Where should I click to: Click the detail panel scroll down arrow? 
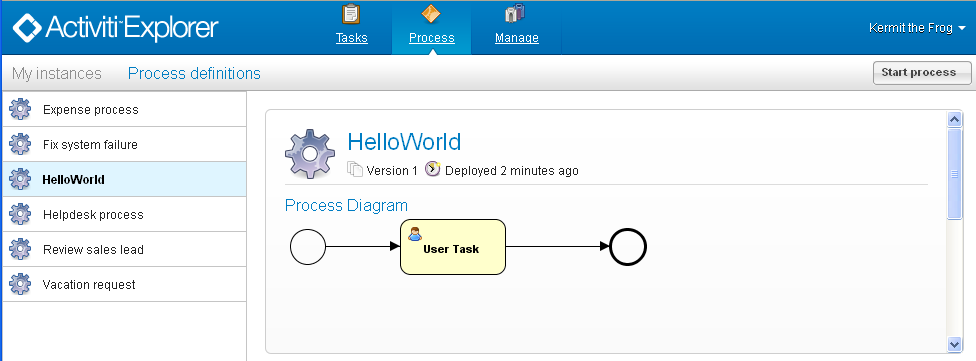coord(954,344)
